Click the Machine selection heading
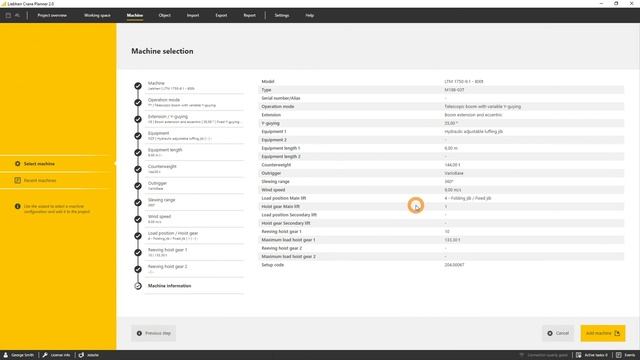Viewport: 640px width, 360px height. (162, 51)
